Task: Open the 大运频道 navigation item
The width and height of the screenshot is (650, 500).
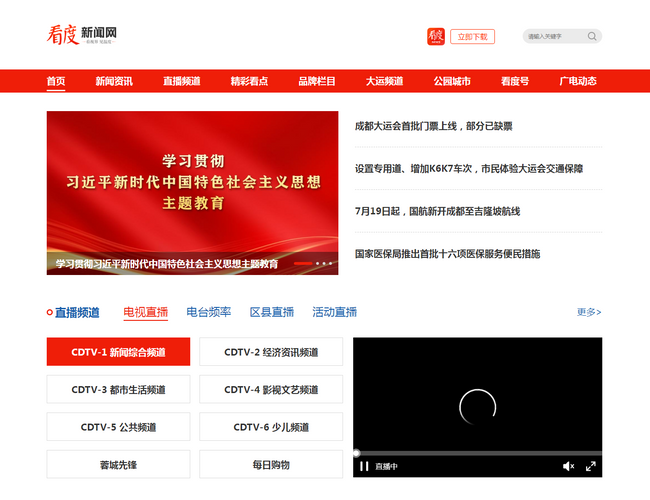Action: coord(384,81)
